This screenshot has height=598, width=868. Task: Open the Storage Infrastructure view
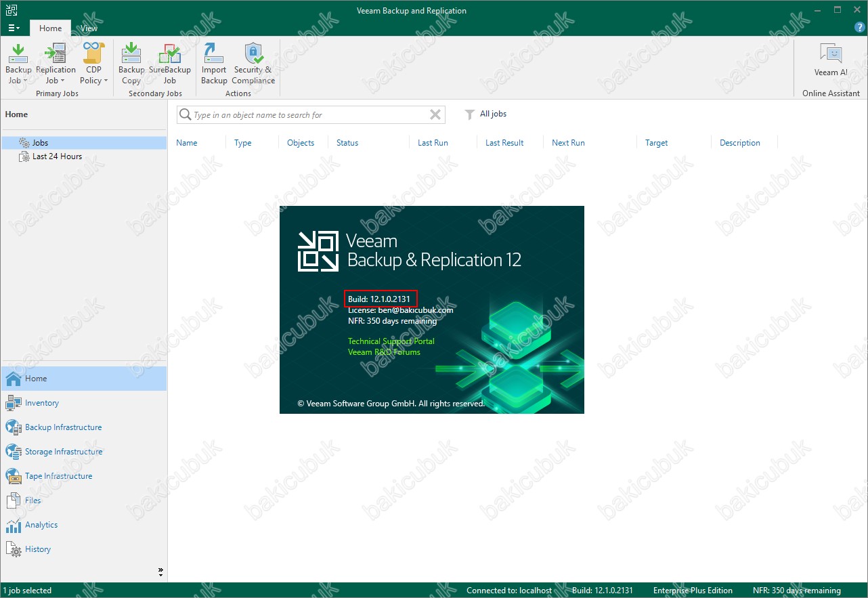(84, 452)
